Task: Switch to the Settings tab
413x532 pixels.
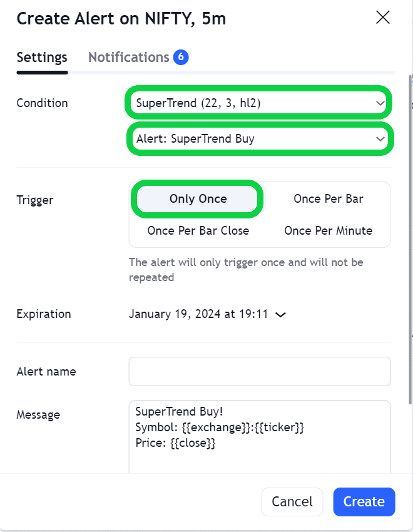Action: 42,58
